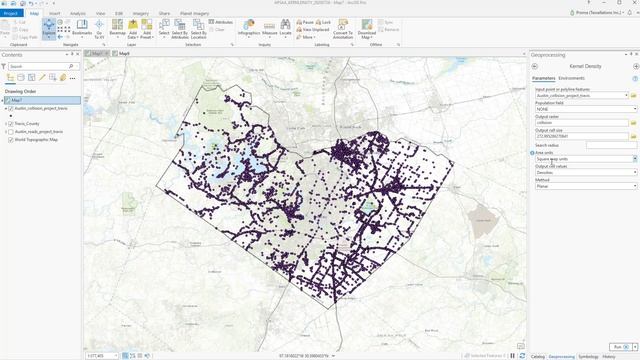The image size is (640, 360).
Task: Switch Contents to List By Selection
Action: pyautogui.click(x=31, y=78)
